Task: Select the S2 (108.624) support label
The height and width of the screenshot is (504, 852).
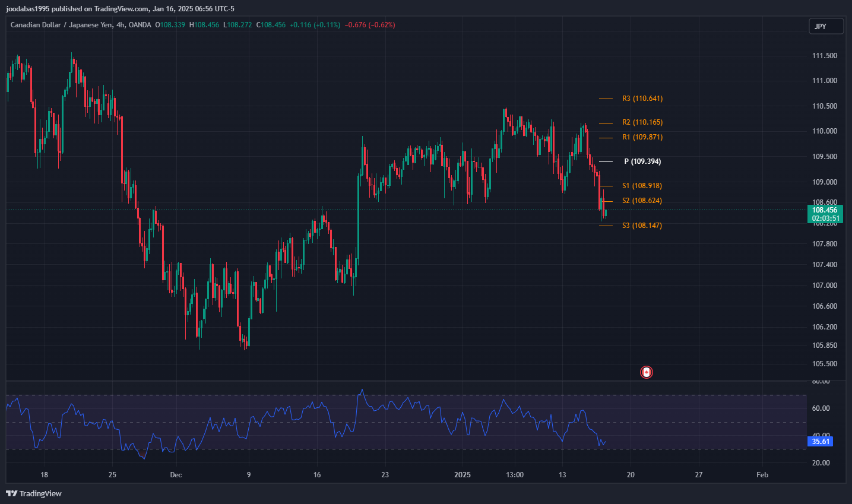Action: (x=642, y=201)
